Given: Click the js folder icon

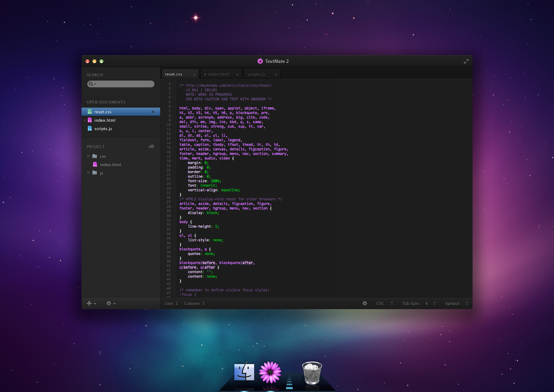Looking at the screenshot, I should (94, 173).
